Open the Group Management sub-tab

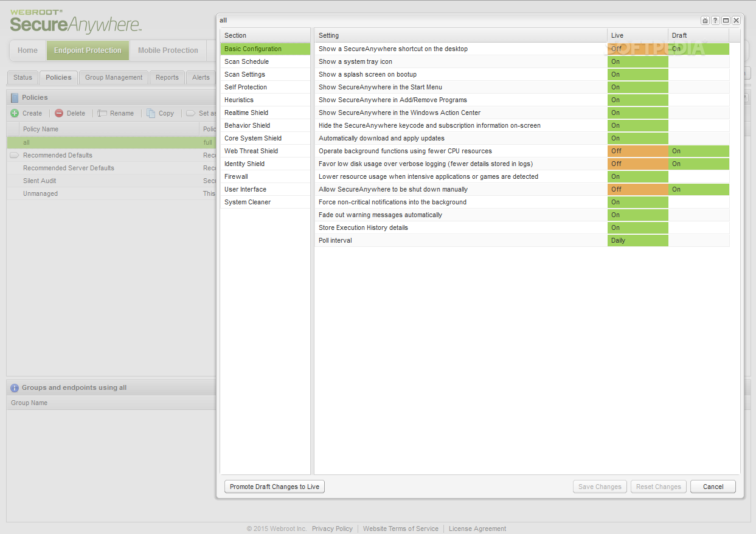tap(114, 77)
